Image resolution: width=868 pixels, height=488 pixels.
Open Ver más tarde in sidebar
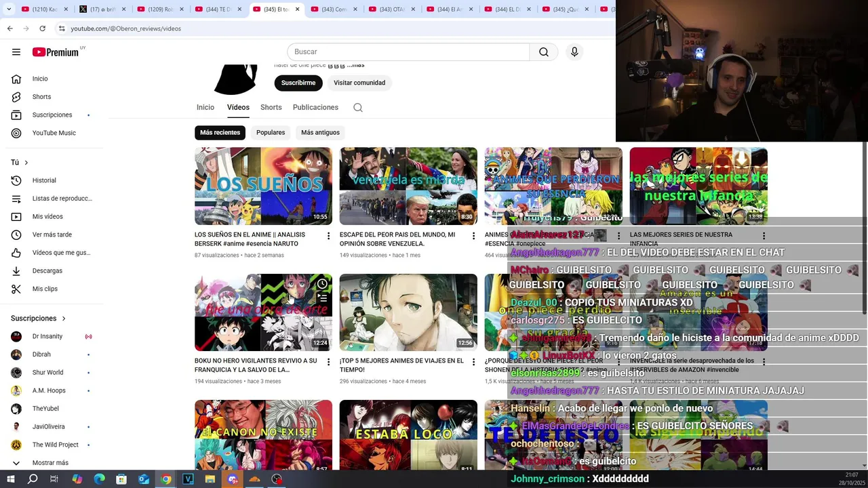click(52, 235)
